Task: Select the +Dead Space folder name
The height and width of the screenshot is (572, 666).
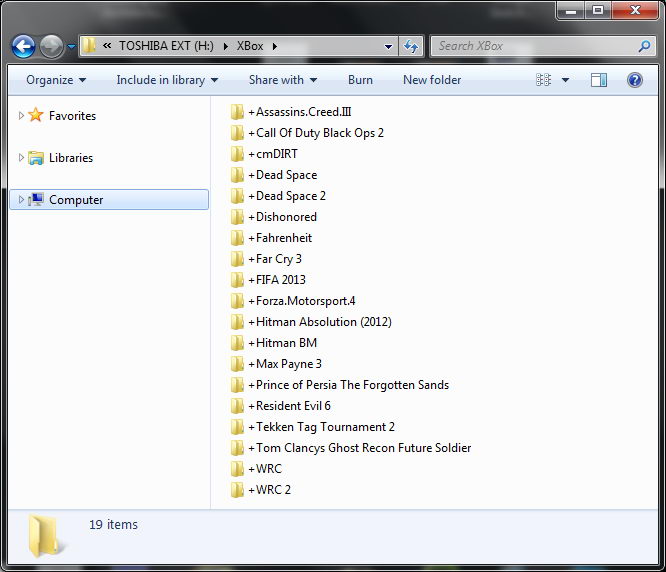Action: point(282,175)
